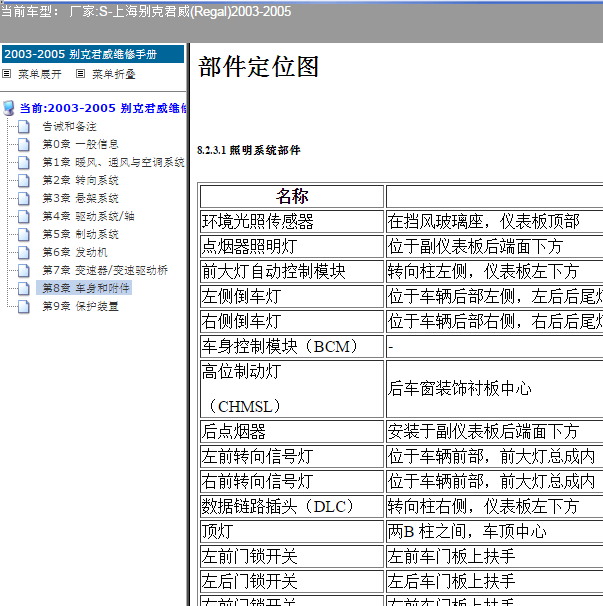
Task: Click page icon next to 第7章 变速器
Action: point(24,270)
